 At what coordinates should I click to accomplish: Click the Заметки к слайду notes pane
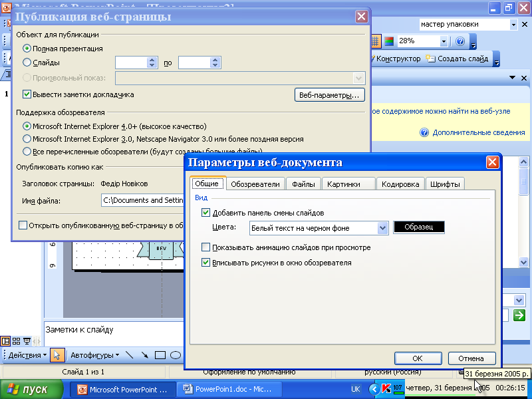[114, 334]
